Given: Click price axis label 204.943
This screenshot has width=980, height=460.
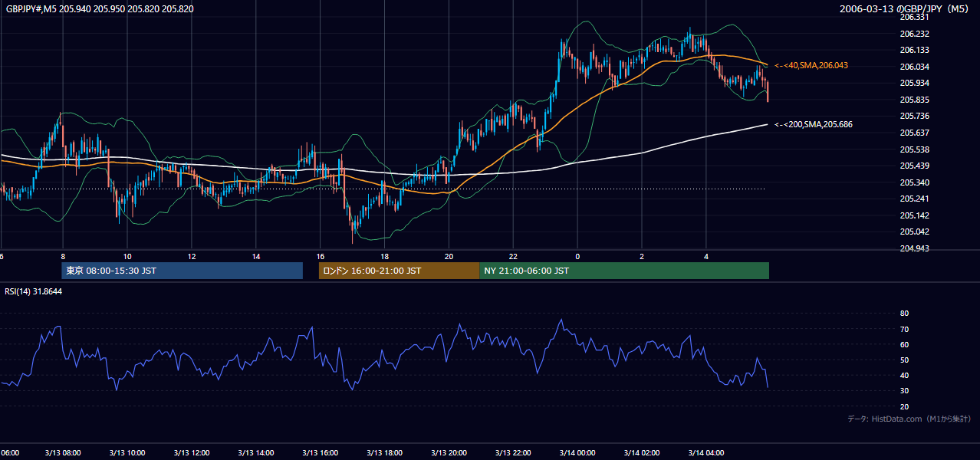Looking at the screenshot, I should pyautogui.click(x=915, y=248).
